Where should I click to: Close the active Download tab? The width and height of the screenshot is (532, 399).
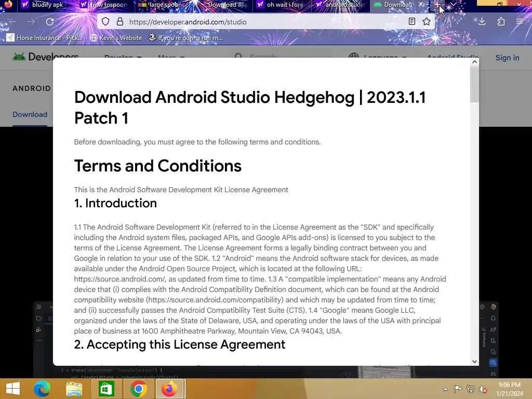coord(421,5)
